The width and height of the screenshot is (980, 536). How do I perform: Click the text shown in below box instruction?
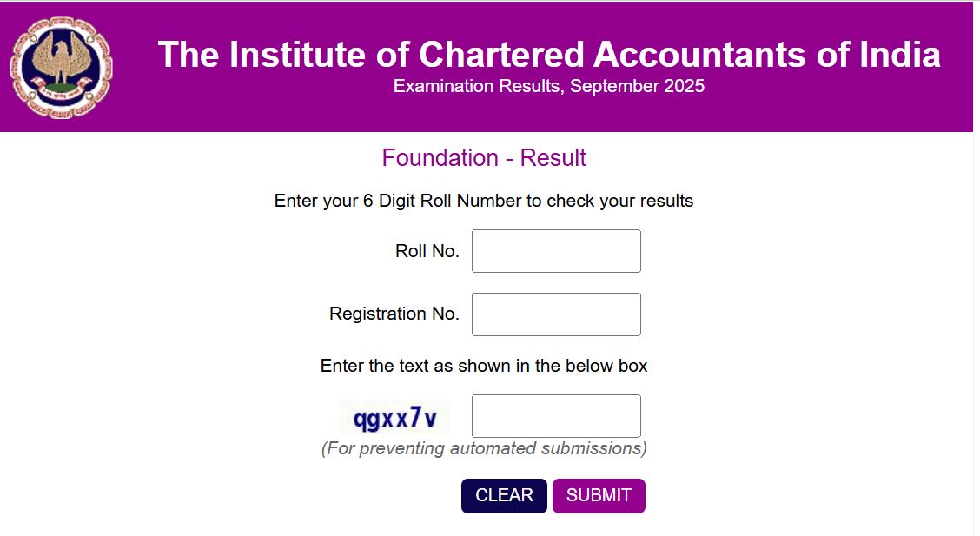[x=484, y=366]
